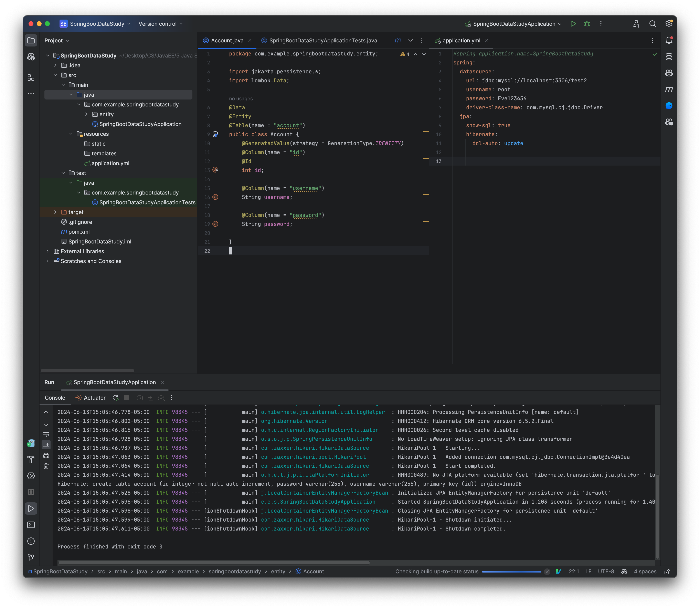Screen dimensions: 700x608
Task: Toggle scroll to end of console
Action: tap(46, 444)
